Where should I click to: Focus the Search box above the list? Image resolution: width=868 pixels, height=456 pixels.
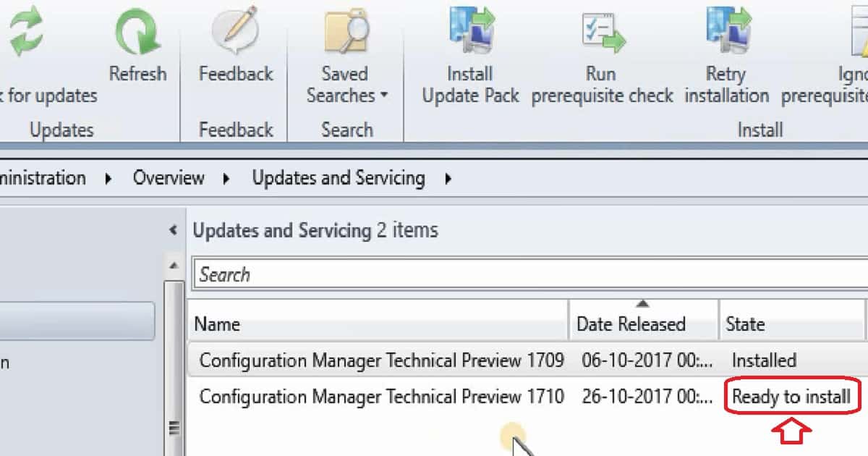529,274
